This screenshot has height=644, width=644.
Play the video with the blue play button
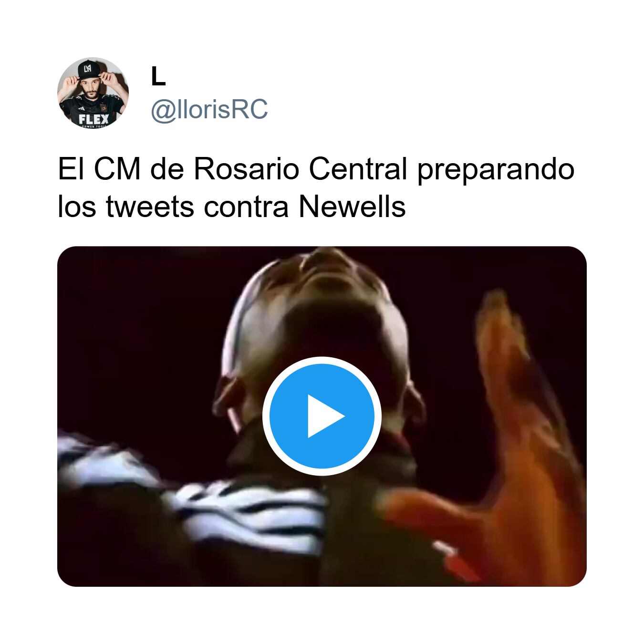(322, 416)
